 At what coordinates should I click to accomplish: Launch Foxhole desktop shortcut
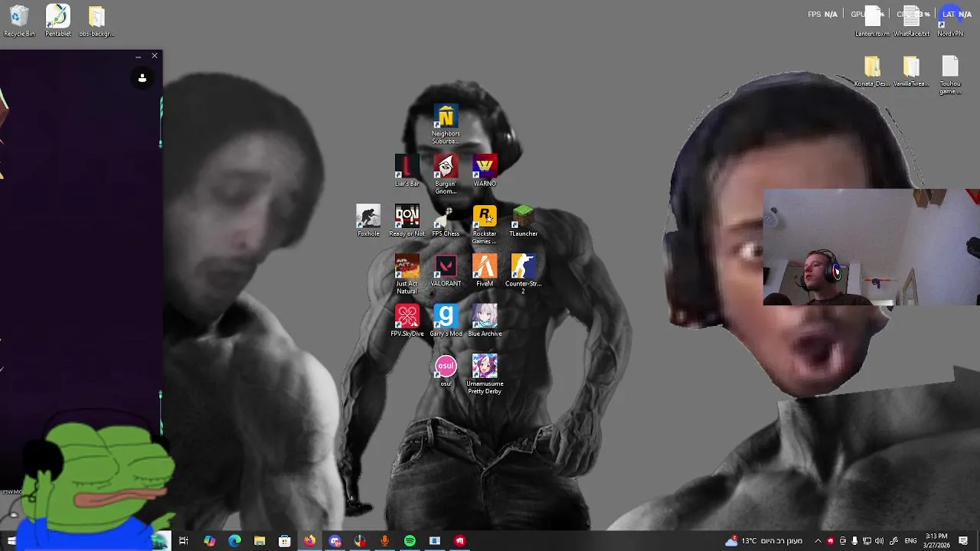pyautogui.click(x=368, y=220)
